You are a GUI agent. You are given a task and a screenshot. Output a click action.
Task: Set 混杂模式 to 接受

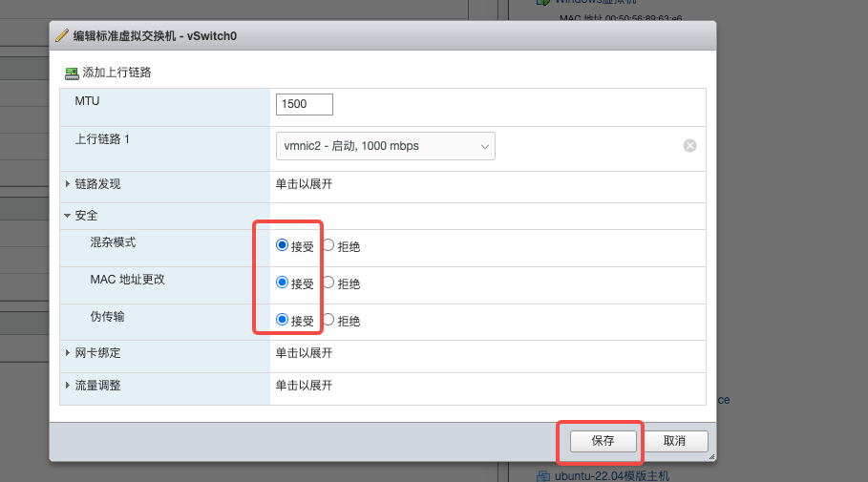tap(282, 245)
